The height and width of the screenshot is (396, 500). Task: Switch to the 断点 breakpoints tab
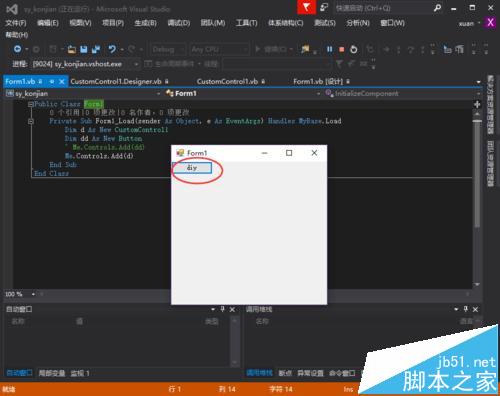(x=285, y=373)
